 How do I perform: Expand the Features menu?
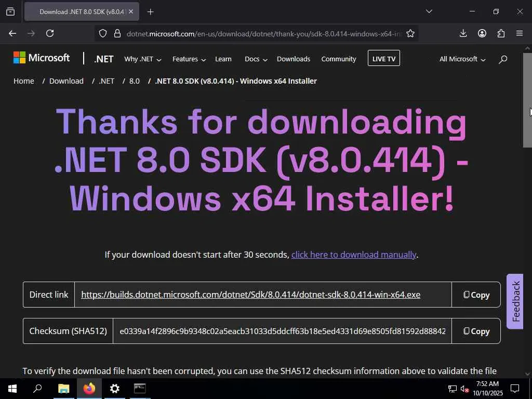coord(189,59)
